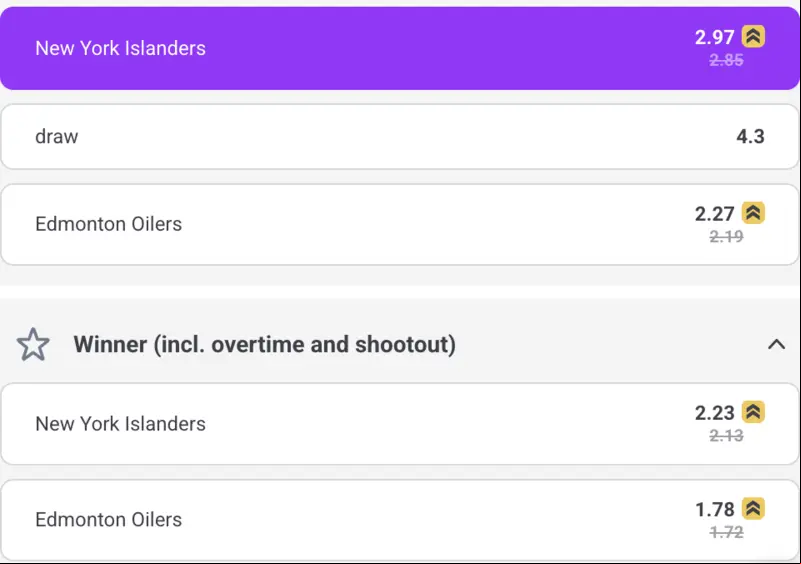Click the 2.23 odds for New York Islanders
The width and height of the screenshot is (801, 564).
tap(715, 413)
